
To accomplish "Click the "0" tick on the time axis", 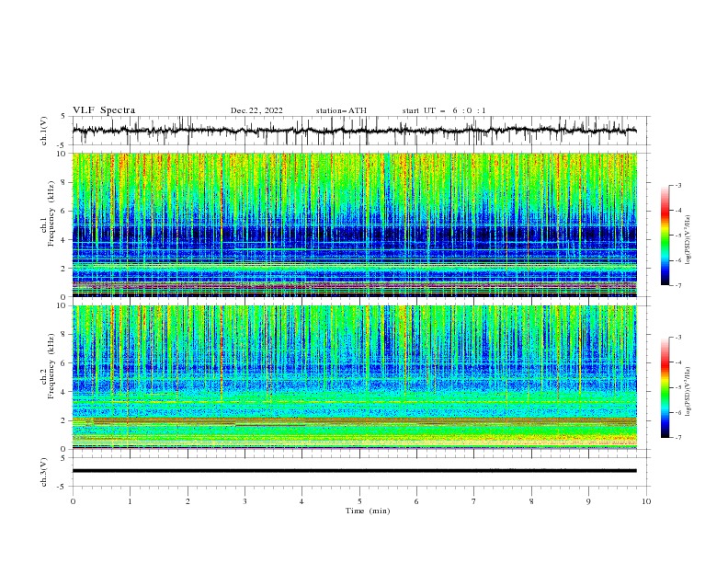I will (73, 501).
